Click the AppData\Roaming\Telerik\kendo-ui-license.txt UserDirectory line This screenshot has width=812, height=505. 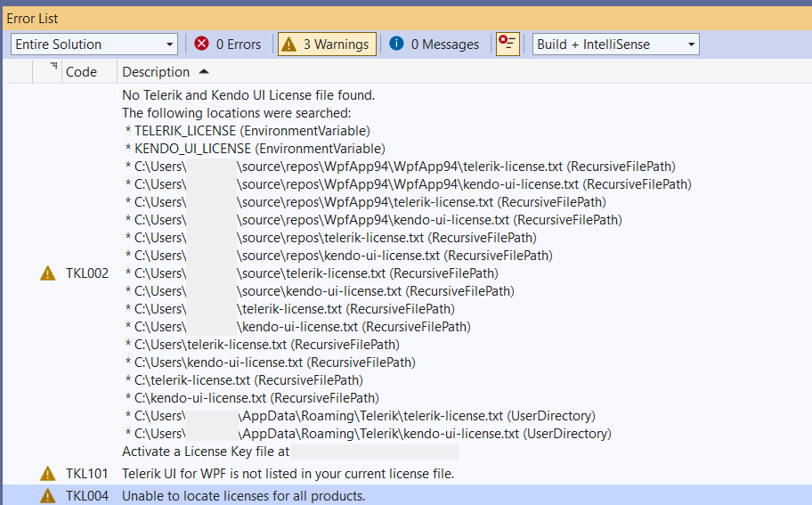click(x=369, y=434)
